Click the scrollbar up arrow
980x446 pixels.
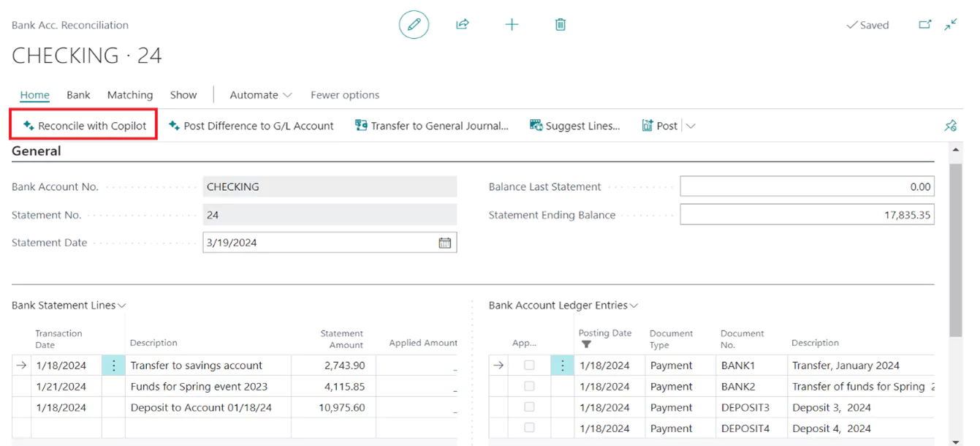955,150
